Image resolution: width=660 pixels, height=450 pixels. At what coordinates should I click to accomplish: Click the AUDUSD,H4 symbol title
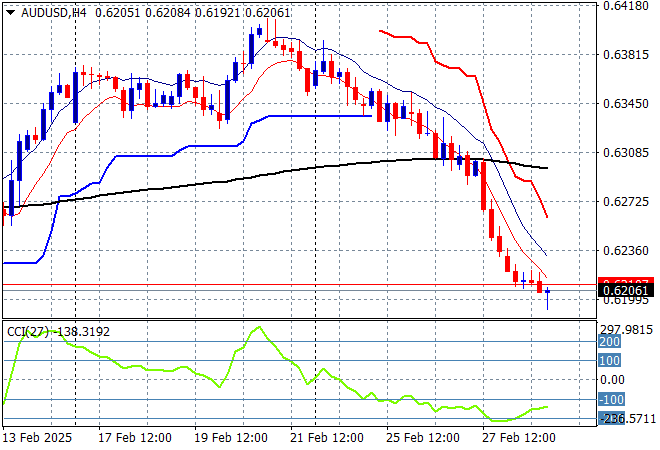pos(44,9)
